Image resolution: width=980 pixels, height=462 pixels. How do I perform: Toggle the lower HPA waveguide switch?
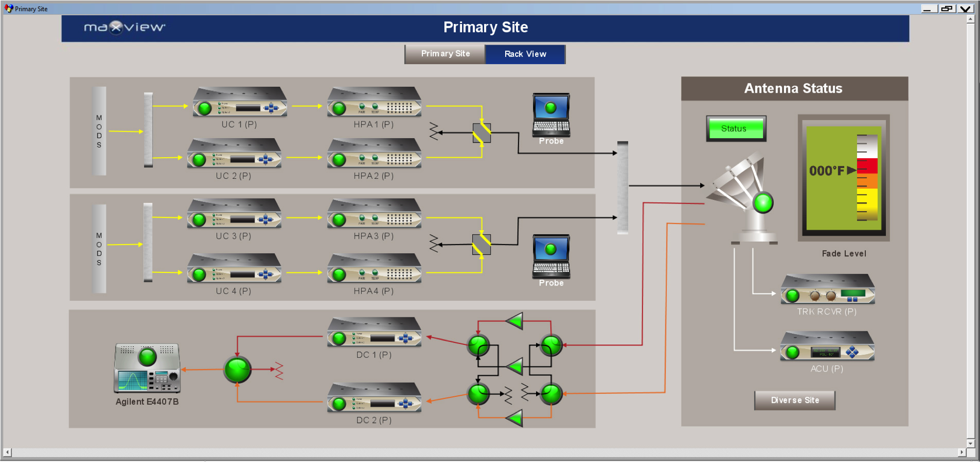tap(482, 244)
